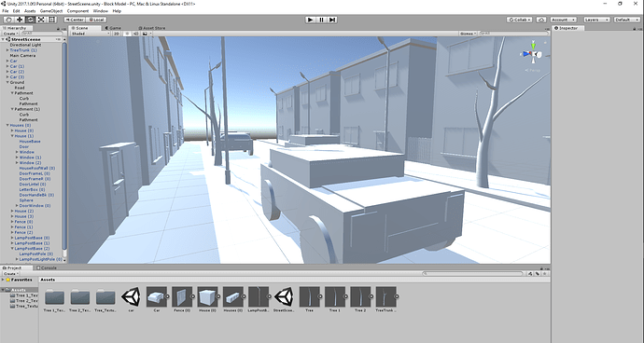This screenshot has height=343, width=644.
Task: Collapse the Houses (0) hierarchy item
Action: [x=7, y=125]
